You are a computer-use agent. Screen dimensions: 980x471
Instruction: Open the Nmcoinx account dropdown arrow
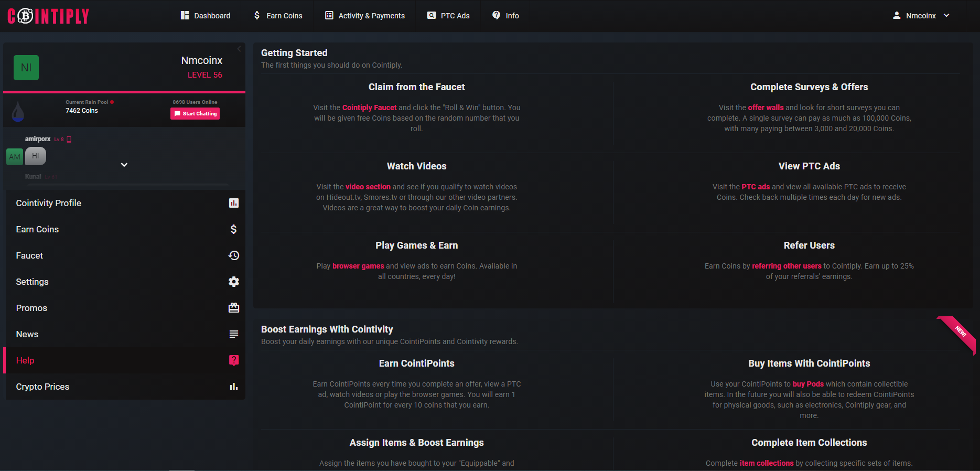pyautogui.click(x=946, y=15)
